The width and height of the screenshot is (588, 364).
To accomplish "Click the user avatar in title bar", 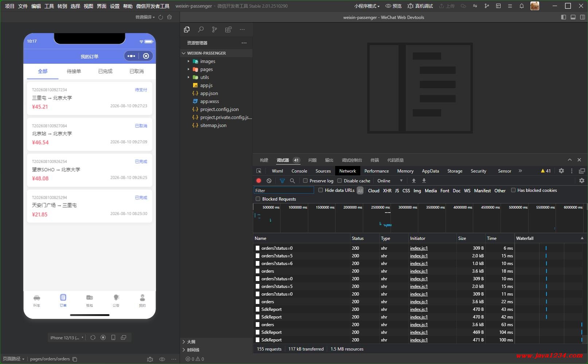I will [x=535, y=6].
